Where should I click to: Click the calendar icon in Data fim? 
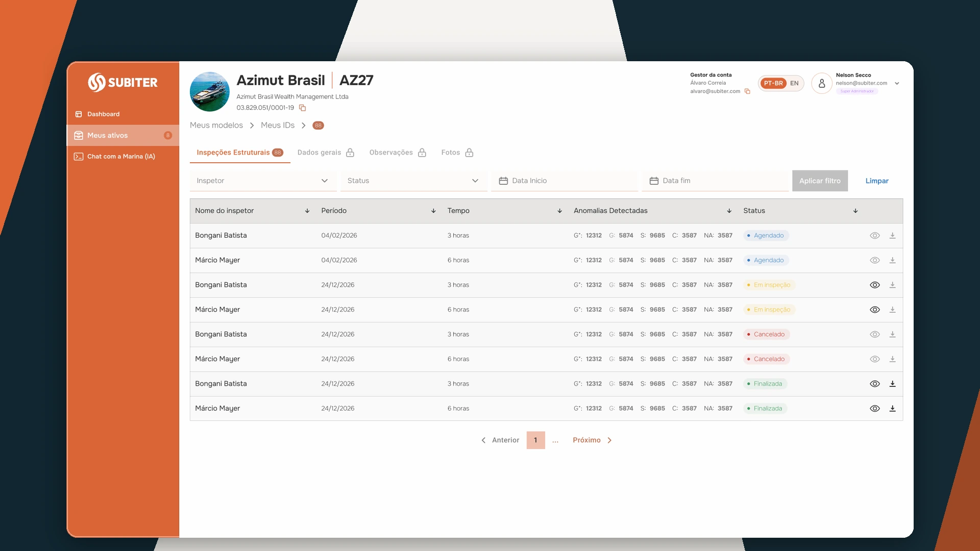pos(654,181)
